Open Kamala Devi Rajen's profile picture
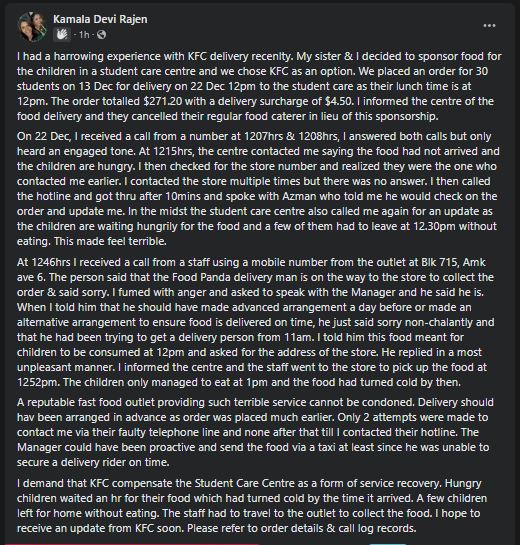The image size is (520, 545). point(32,27)
